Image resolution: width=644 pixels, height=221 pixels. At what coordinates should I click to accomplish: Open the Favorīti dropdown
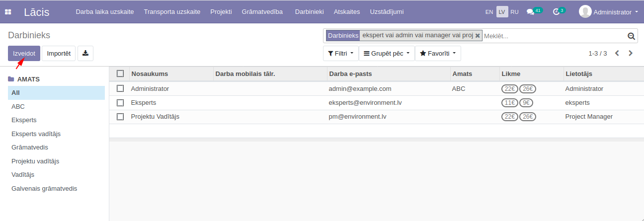(437, 53)
